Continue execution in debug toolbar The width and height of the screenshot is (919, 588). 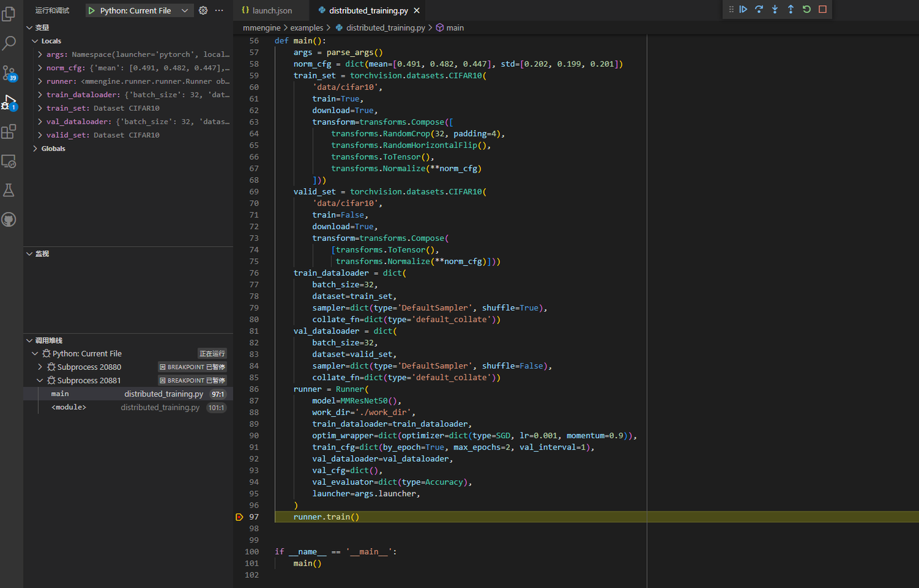(743, 10)
